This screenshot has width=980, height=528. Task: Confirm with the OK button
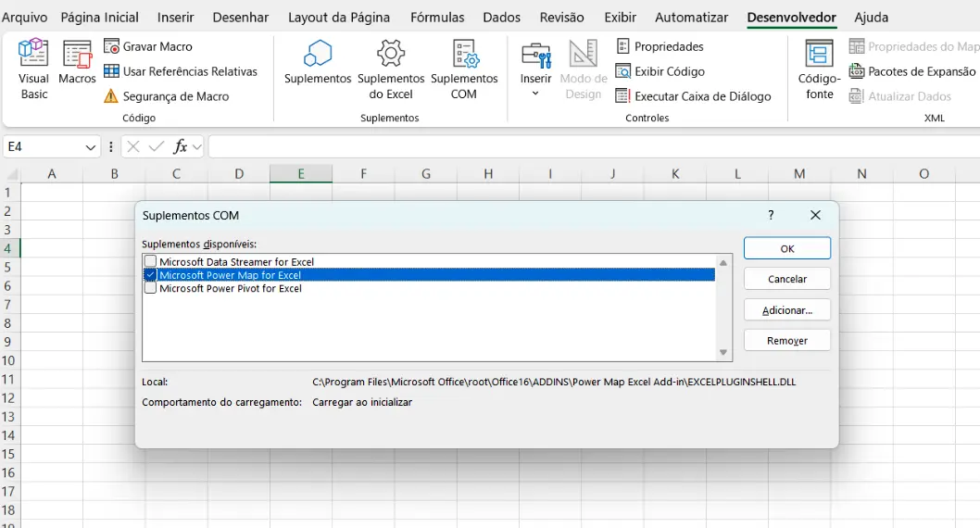(787, 248)
